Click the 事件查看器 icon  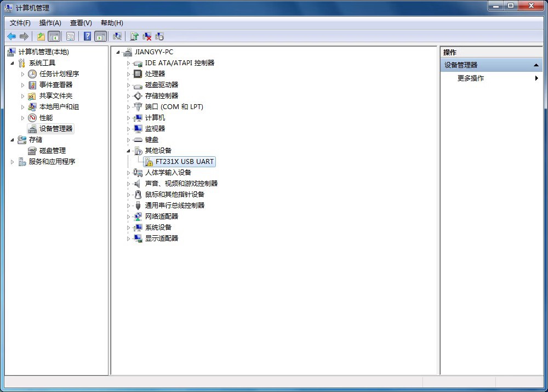tap(32, 85)
